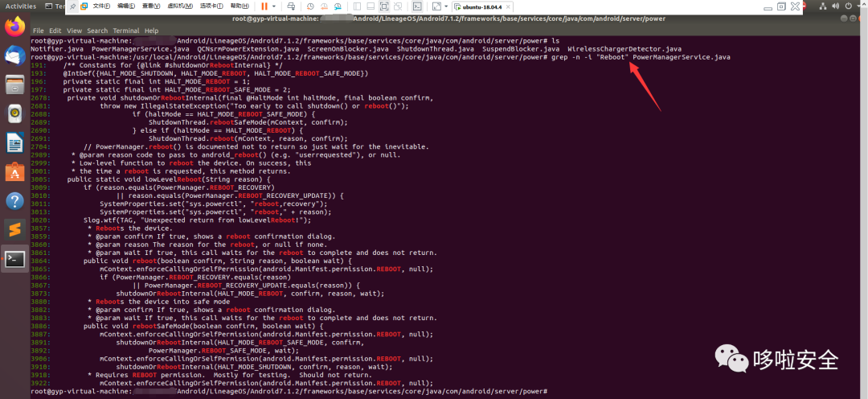Open the 选项卡(T) menu
Viewport: 868px width, 399px height.
tap(211, 6)
